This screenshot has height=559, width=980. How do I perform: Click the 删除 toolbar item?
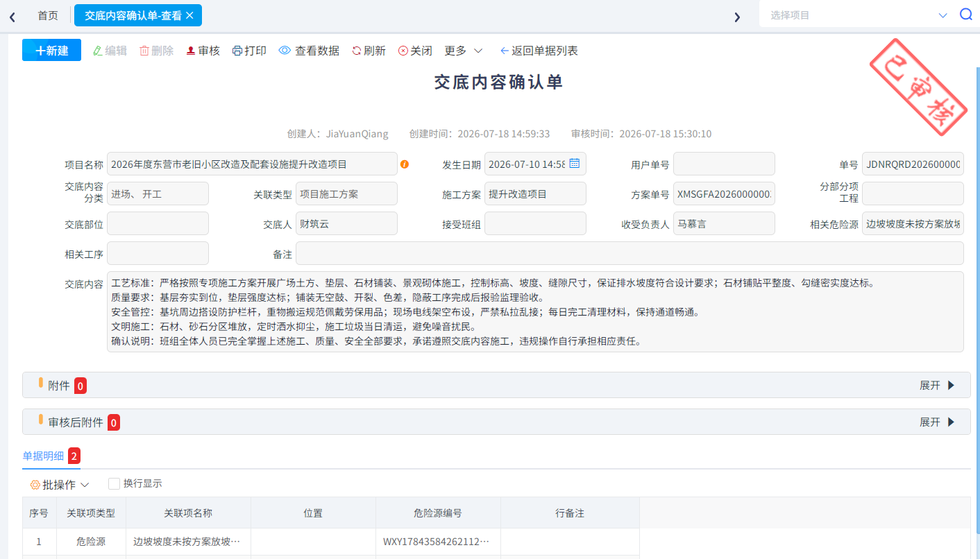(156, 51)
